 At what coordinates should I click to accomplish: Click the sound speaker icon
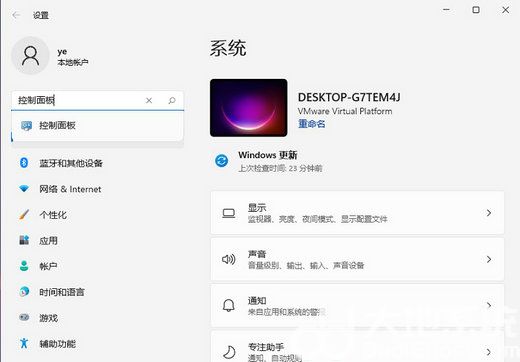coord(229,259)
